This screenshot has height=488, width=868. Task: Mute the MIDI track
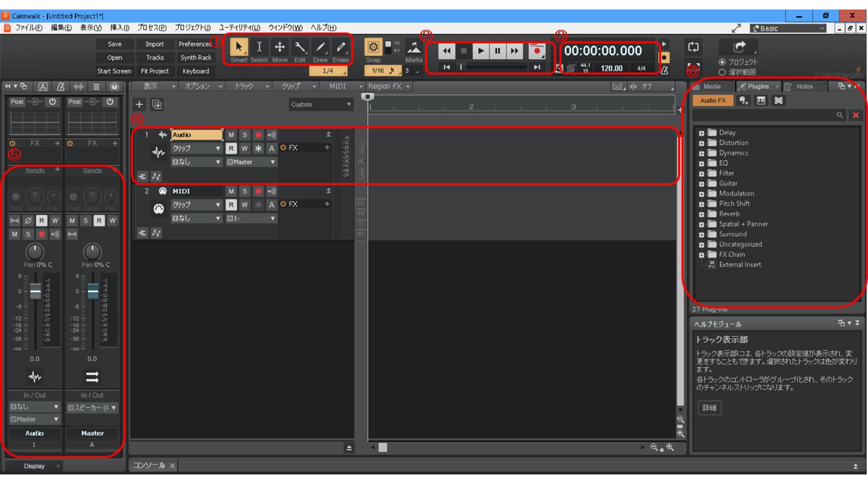[232, 191]
